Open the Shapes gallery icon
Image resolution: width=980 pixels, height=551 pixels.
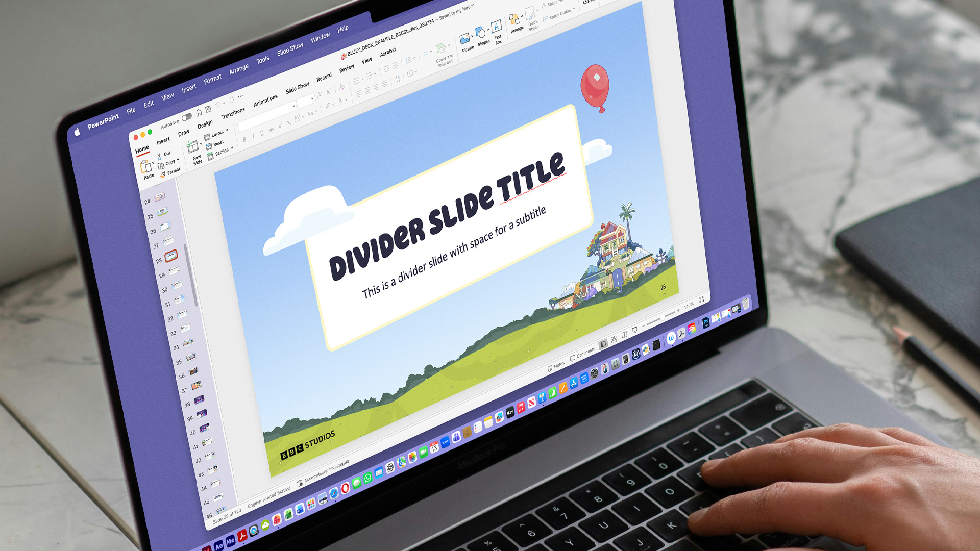(x=481, y=33)
